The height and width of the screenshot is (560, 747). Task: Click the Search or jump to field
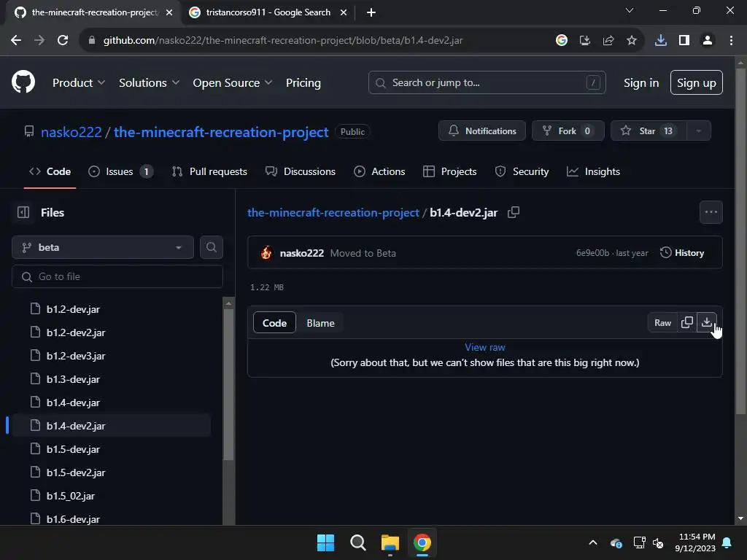(487, 82)
